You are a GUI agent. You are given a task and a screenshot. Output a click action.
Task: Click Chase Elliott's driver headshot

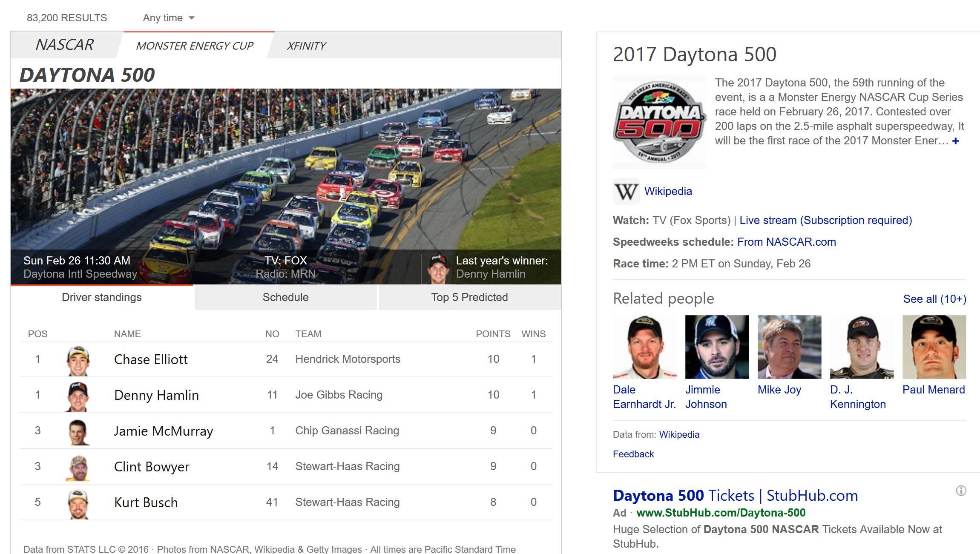(78, 360)
